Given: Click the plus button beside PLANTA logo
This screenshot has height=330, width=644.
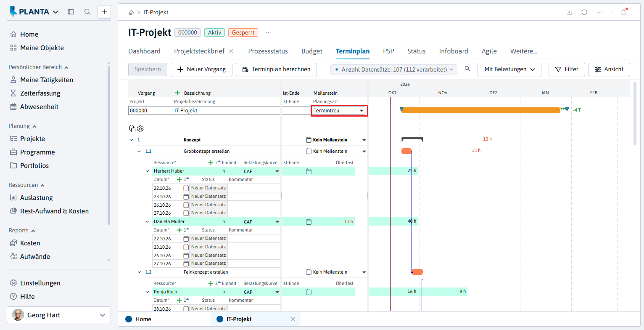Looking at the screenshot, I should pyautogui.click(x=104, y=12).
